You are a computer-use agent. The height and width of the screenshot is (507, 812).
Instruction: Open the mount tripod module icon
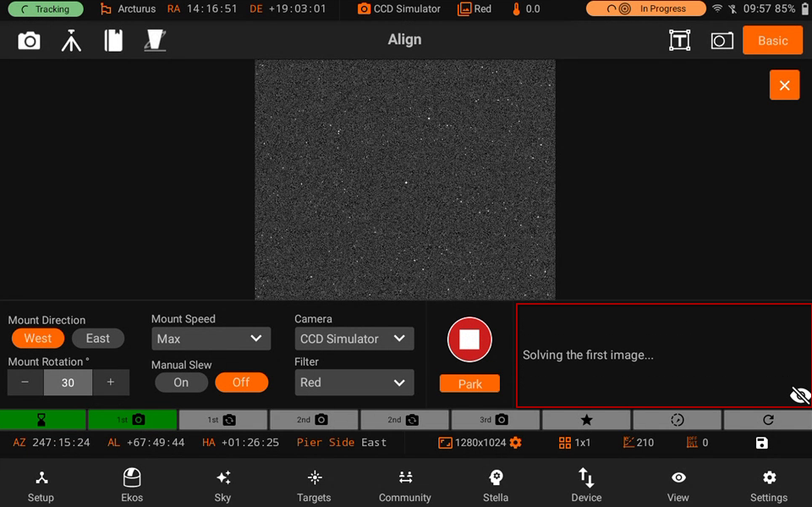[71, 41]
